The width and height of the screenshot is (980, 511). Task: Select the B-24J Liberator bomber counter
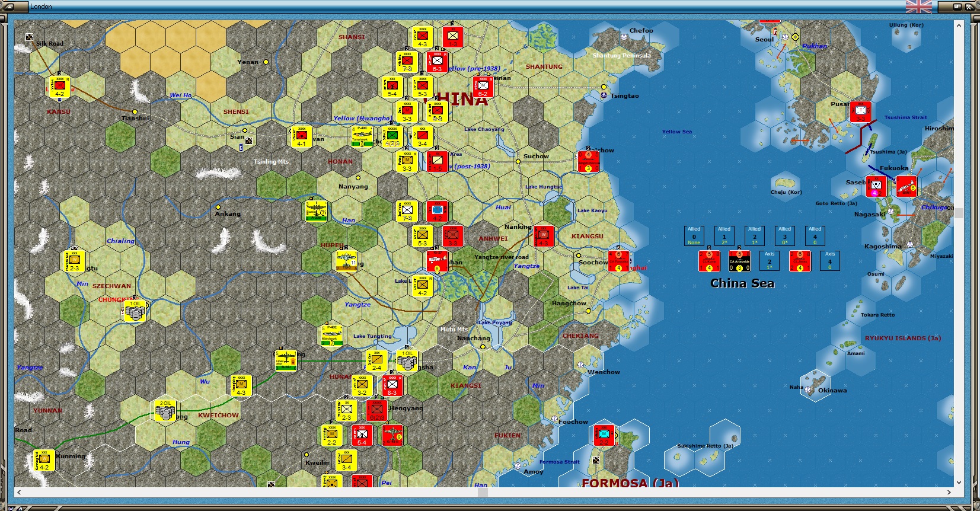coord(286,360)
